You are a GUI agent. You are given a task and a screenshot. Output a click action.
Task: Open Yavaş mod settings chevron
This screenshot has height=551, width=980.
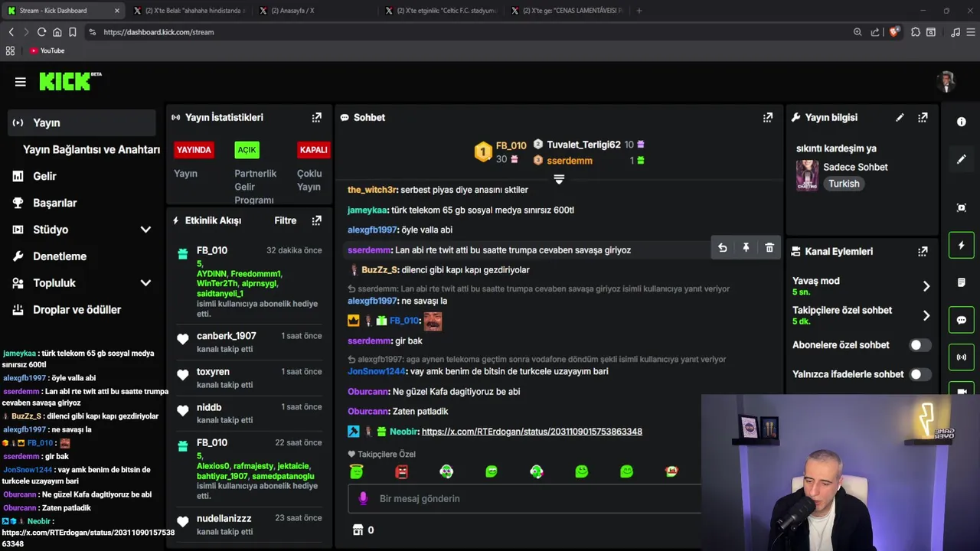coord(926,286)
